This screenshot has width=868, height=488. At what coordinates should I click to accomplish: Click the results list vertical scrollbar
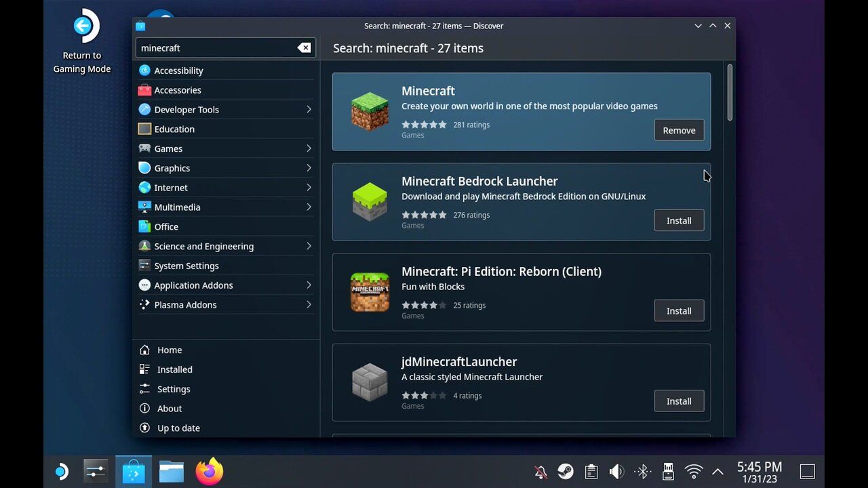(730, 93)
